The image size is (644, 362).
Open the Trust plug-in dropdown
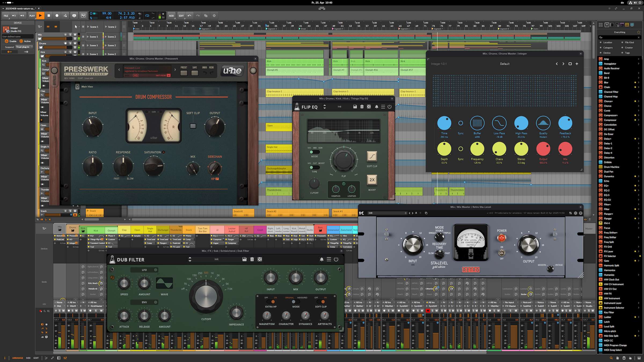point(24,47)
